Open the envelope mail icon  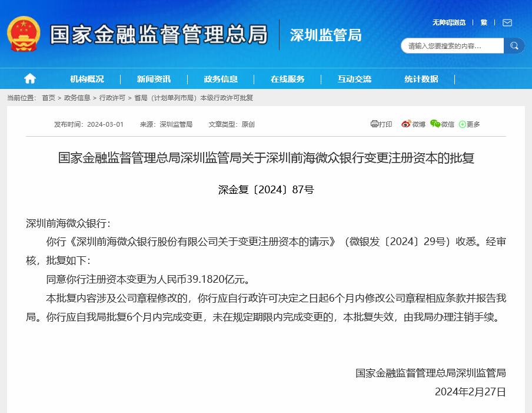coord(507,23)
